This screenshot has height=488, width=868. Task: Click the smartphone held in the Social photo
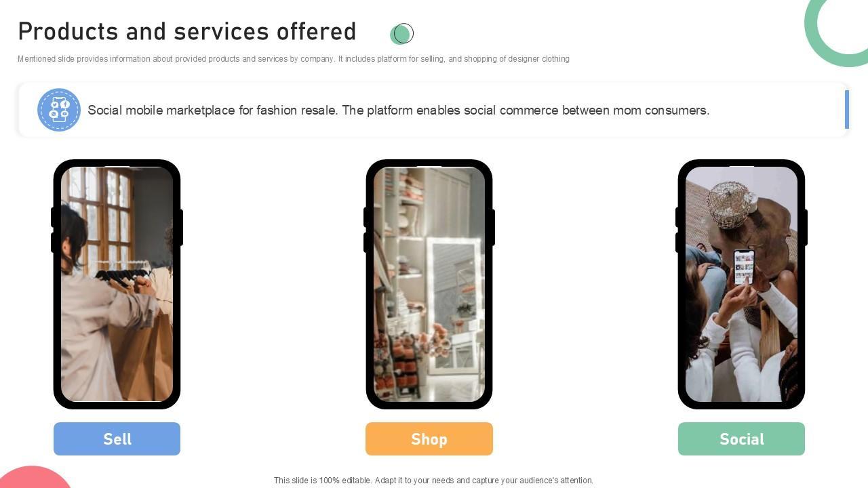point(745,267)
